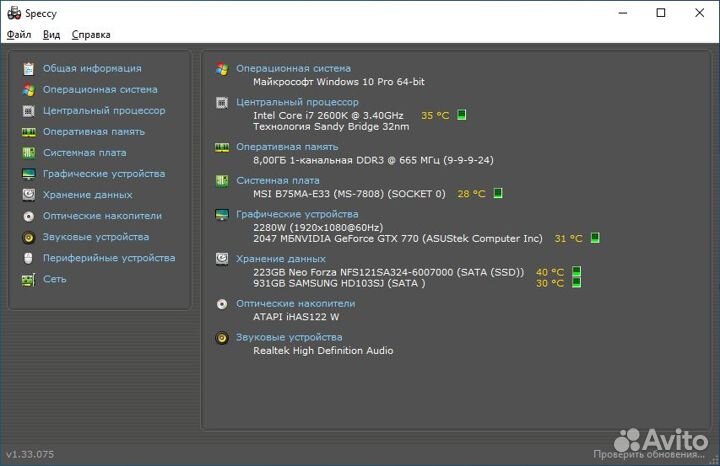The image size is (720, 466).
Task: Open Операционная система section from sidebar text
Action: point(100,90)
